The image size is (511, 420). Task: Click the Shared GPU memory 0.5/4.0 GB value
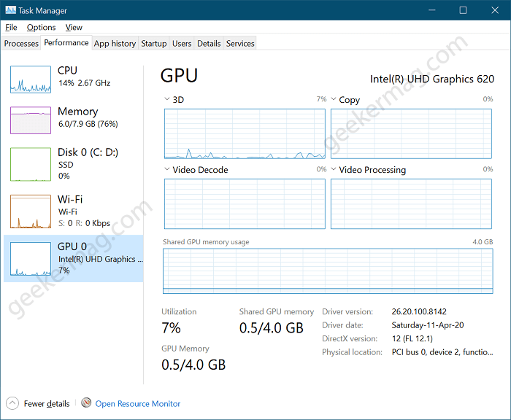click(x=271, y=328)
